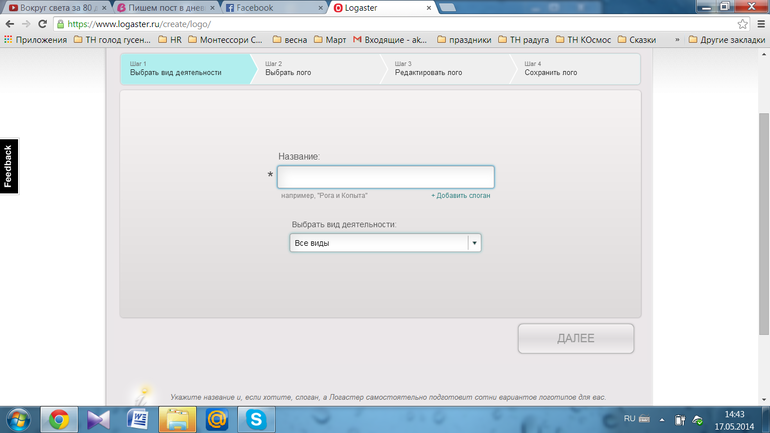Open the Chrome menu button
Screen dimensions: 770x433
[759, 24]
